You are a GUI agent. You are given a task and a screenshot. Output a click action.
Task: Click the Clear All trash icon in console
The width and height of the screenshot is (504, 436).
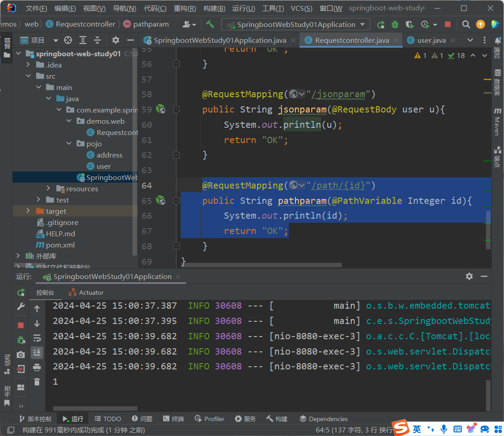coord(37,382)
